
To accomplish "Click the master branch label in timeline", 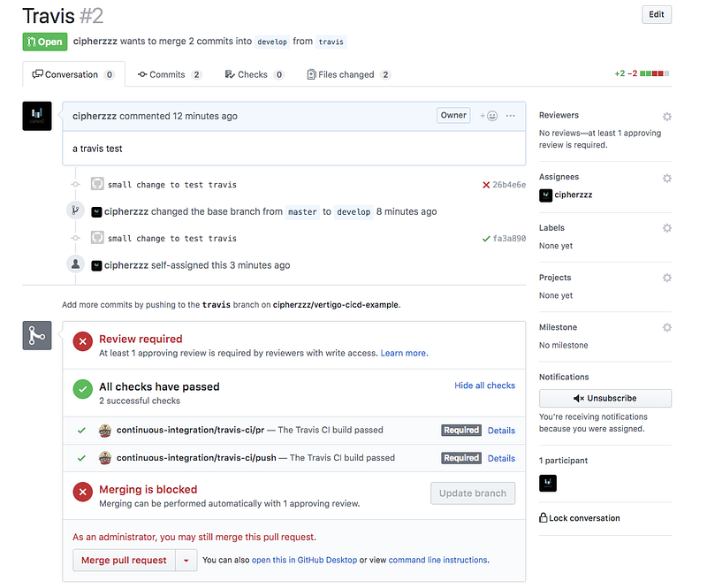I will pyautogui.click(x=302, y=211).
